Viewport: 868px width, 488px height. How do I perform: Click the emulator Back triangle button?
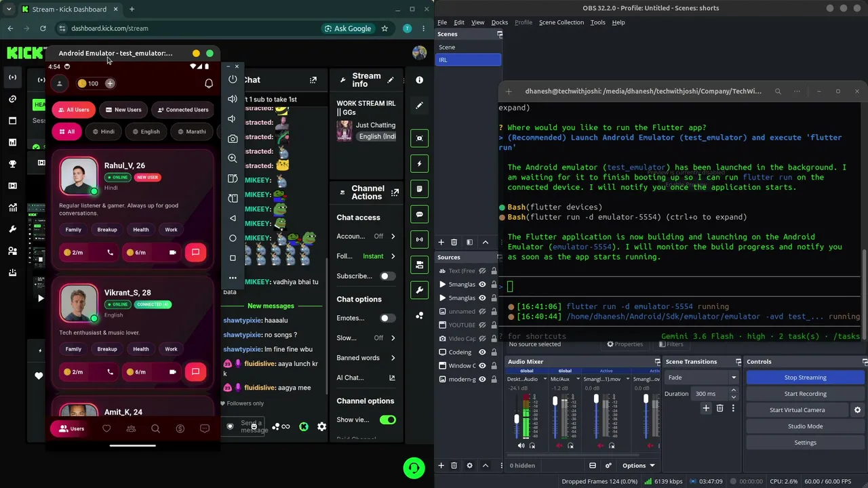pyautogui.click(x=233, y=218)
